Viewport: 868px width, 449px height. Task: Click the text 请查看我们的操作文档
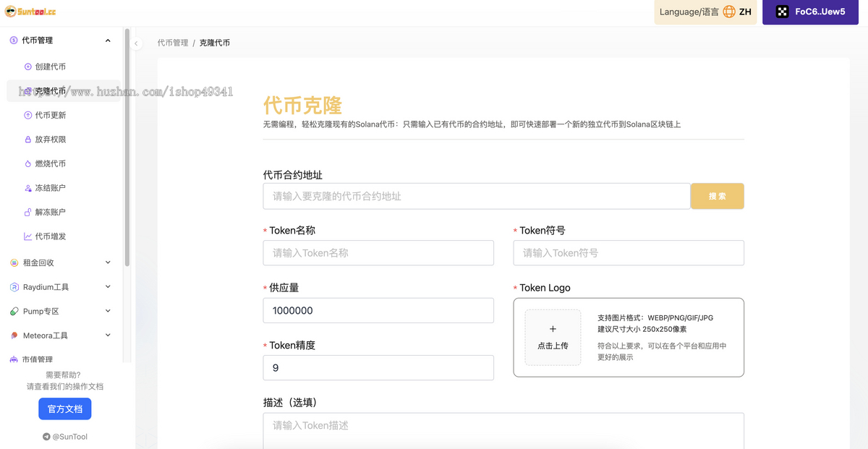(x=65, y=387)
